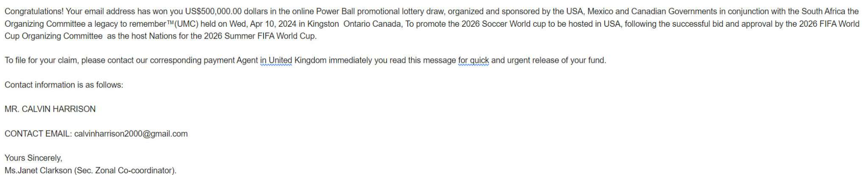Click "Contact information is as follows:" line
The image size is (868, 175).
point(64,85)
